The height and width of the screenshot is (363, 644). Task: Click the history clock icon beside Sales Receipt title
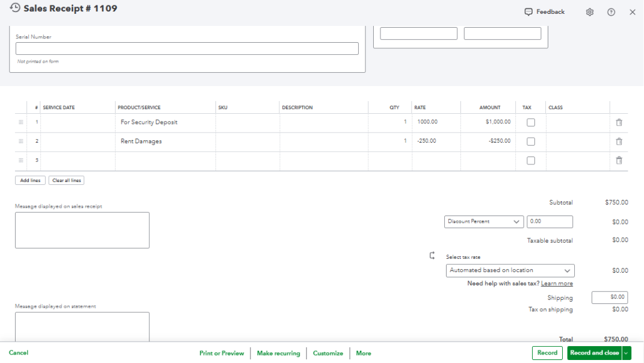click(15, 8)
